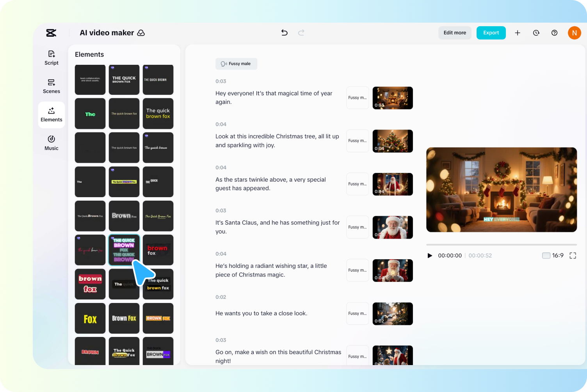Redo the last action
Viewport: 587px width, 392px height.
click(301, 33)
